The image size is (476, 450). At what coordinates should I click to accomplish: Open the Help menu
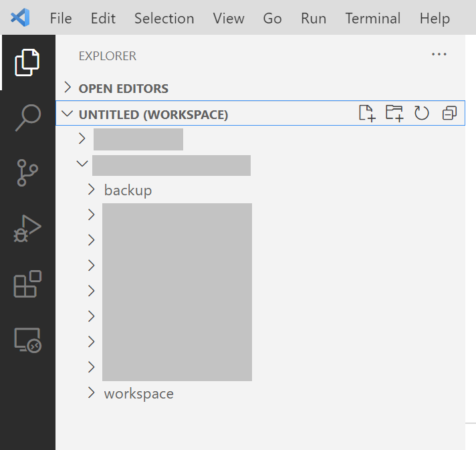pos(435,19)
